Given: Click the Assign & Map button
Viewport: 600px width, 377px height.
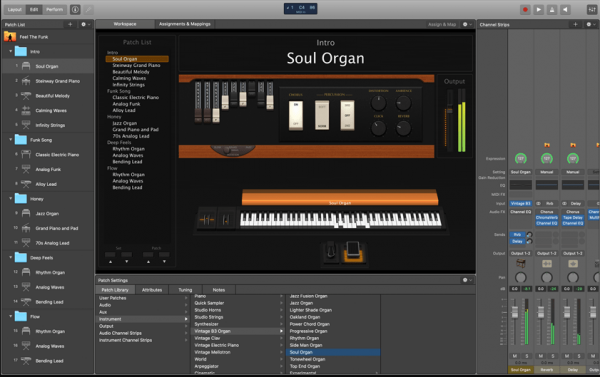Looking at the screenshot, I should 442,24.
